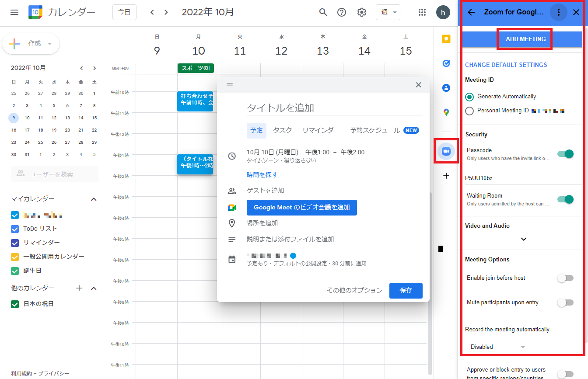This screenshot has width=588, height=379.
Task: Expand the Video and Audio section
Action: (524, 239)
